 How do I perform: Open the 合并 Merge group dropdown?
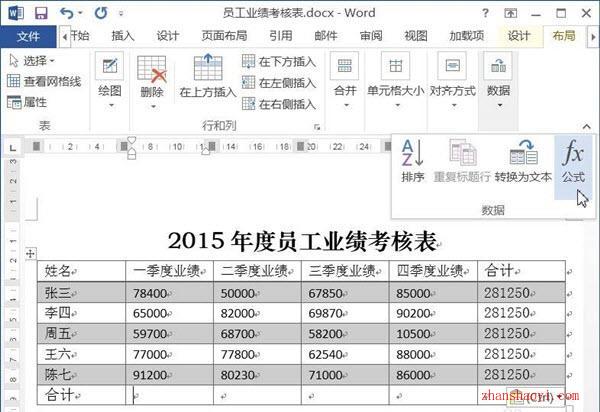(x=345, y=81)
